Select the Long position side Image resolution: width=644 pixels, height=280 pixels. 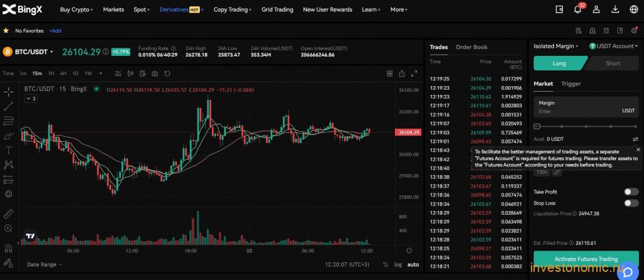tap(559, 63)
